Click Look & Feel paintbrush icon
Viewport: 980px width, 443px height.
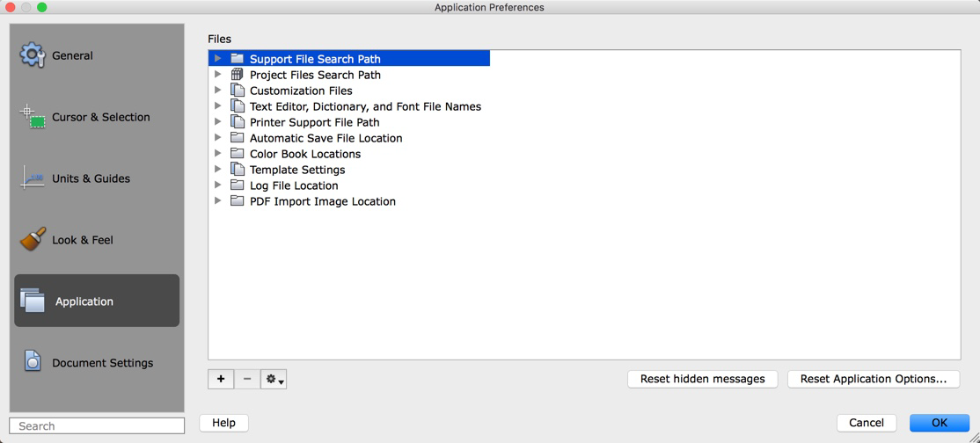(33, 239)
